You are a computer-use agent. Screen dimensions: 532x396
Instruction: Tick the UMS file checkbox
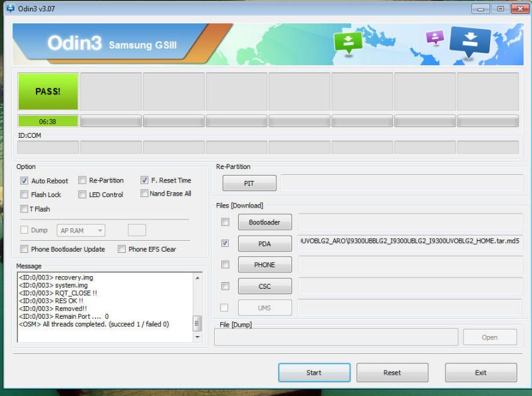tap(224, 307)
